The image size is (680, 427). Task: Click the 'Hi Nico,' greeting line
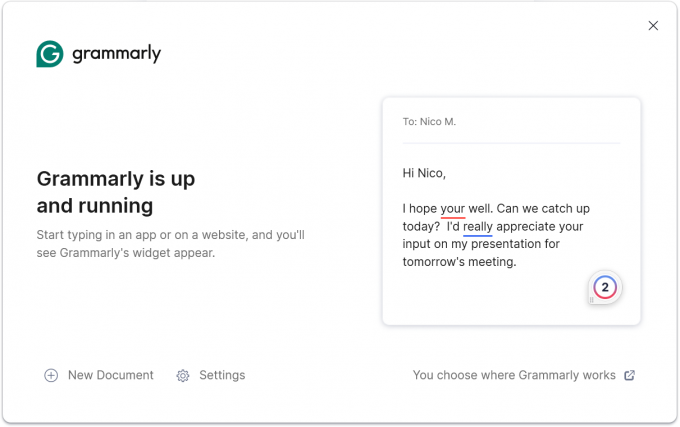[x=424, y=173]
